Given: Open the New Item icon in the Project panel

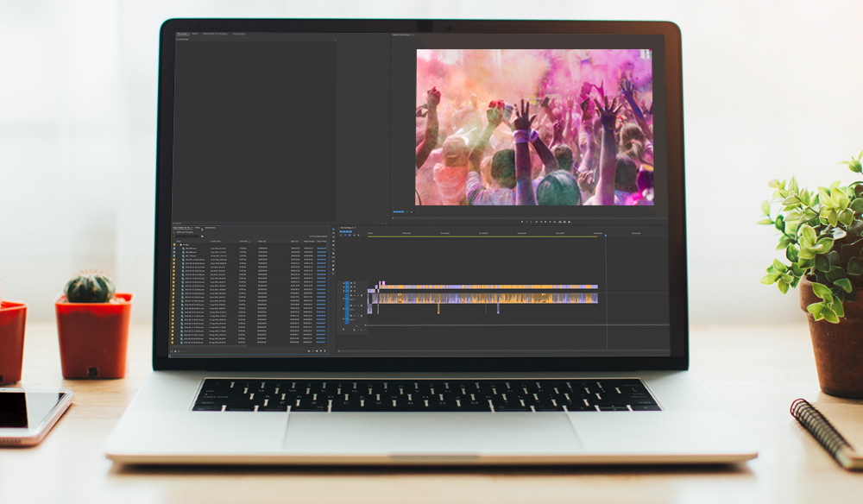Looking at the screenshot, I should tap(322, 351).
